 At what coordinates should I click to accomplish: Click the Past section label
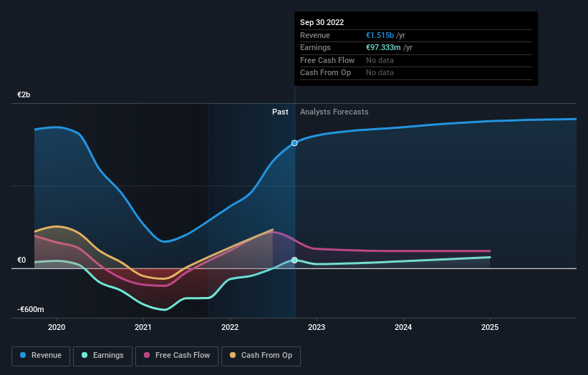pyautogui.click(x=280, y=112)
